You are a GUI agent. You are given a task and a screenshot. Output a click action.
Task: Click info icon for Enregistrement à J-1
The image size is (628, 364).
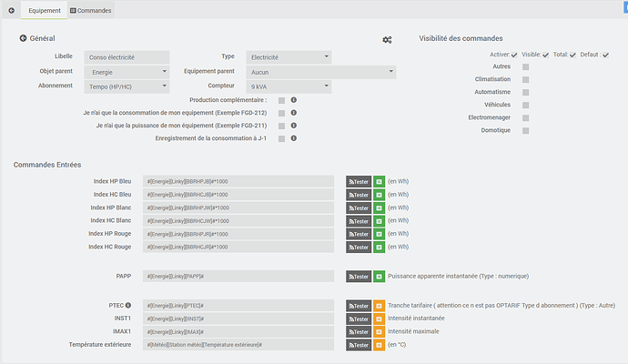click(294, 138)
